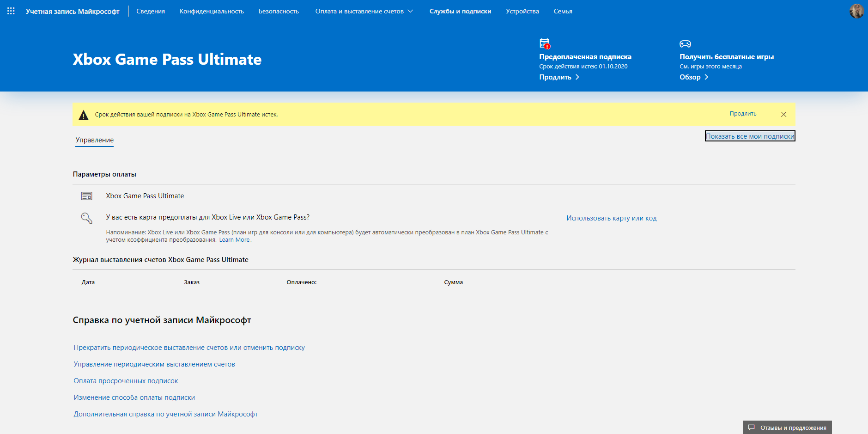Click the payment card icon beside Xbox Game Pass Ultimate

(x=86, y=196)
